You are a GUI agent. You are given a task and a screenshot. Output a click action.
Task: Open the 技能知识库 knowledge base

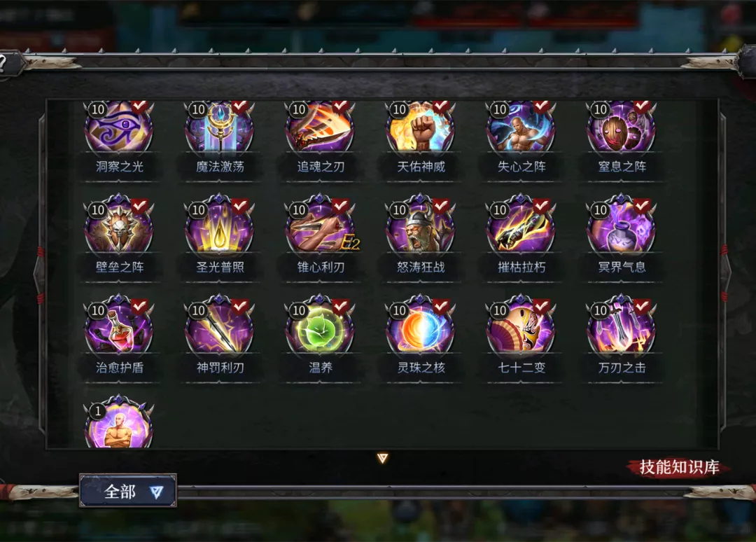click(x=679, y=467)
